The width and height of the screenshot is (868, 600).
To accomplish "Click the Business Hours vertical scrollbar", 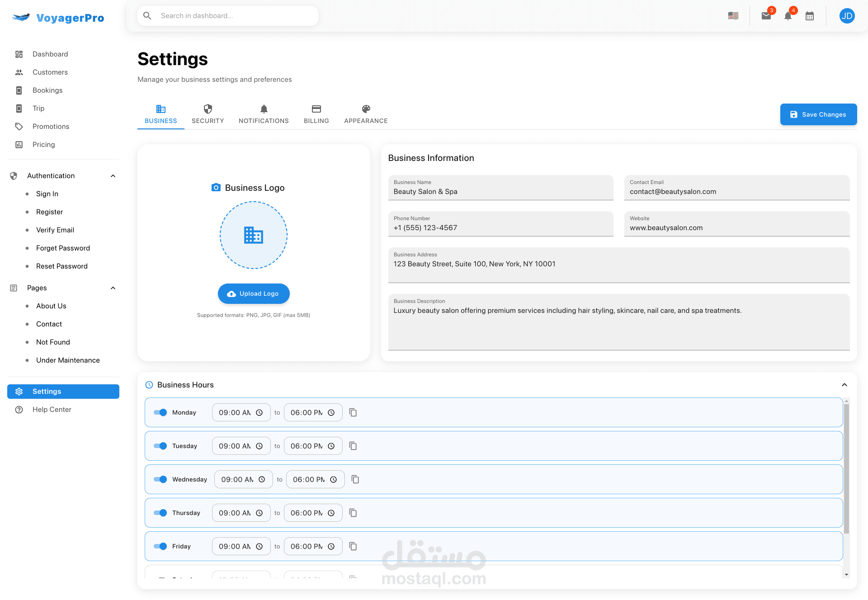I will coord(846,468).
